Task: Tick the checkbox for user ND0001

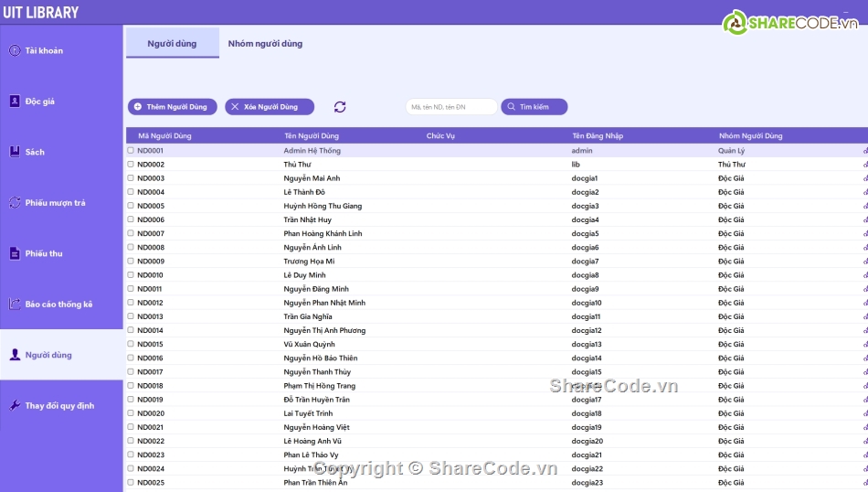Action: pyautogui.click(x=131, y=150)
